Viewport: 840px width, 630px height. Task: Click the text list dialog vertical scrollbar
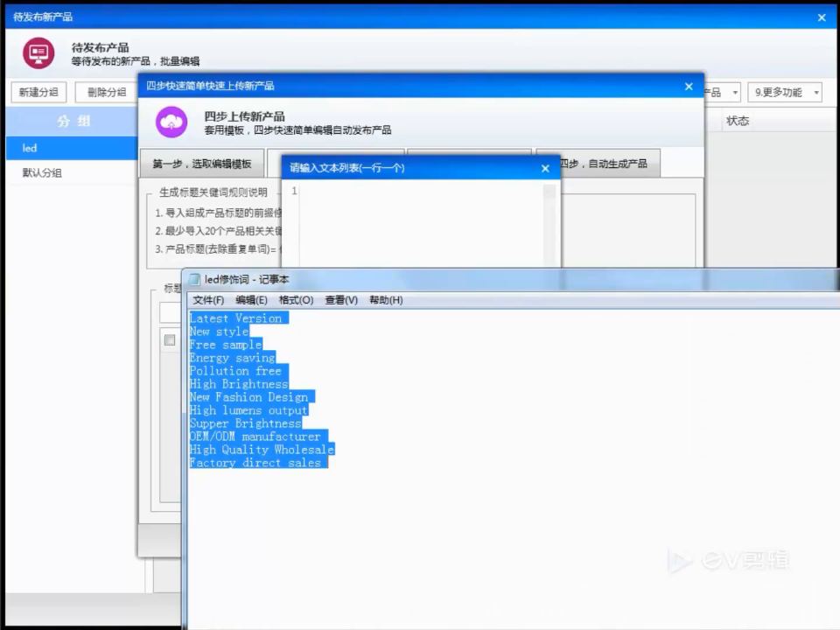tap(549, 225)
